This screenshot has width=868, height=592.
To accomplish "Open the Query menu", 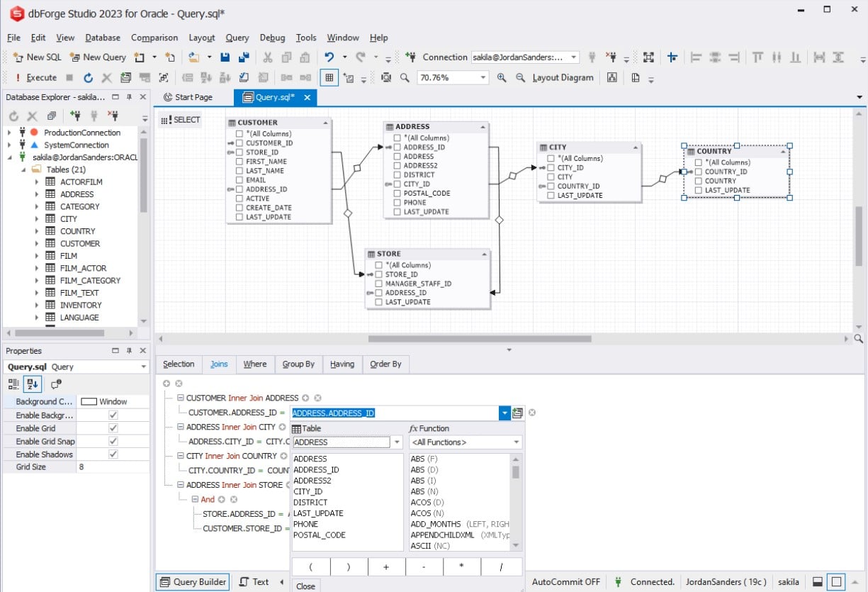I will (x=237, y=38).
